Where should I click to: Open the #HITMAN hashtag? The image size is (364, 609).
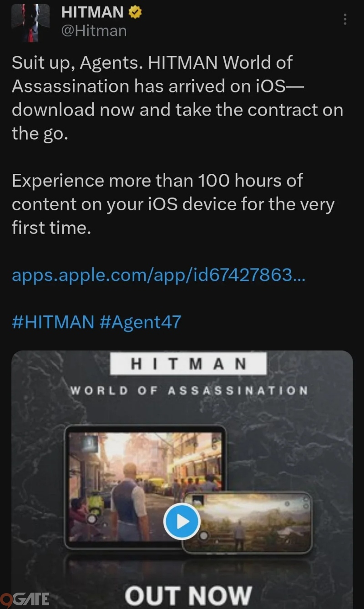coord(52,322)
